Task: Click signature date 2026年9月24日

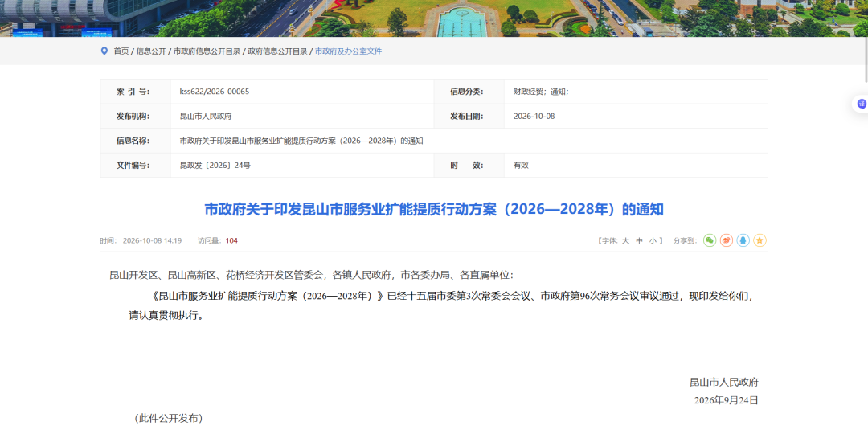Action: 726,400
